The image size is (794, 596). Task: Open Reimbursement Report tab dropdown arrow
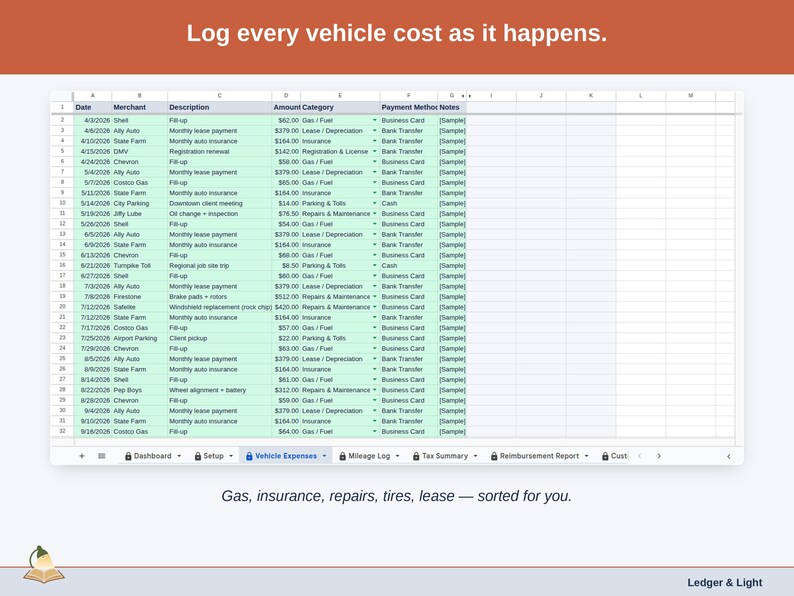pos(586,456)
